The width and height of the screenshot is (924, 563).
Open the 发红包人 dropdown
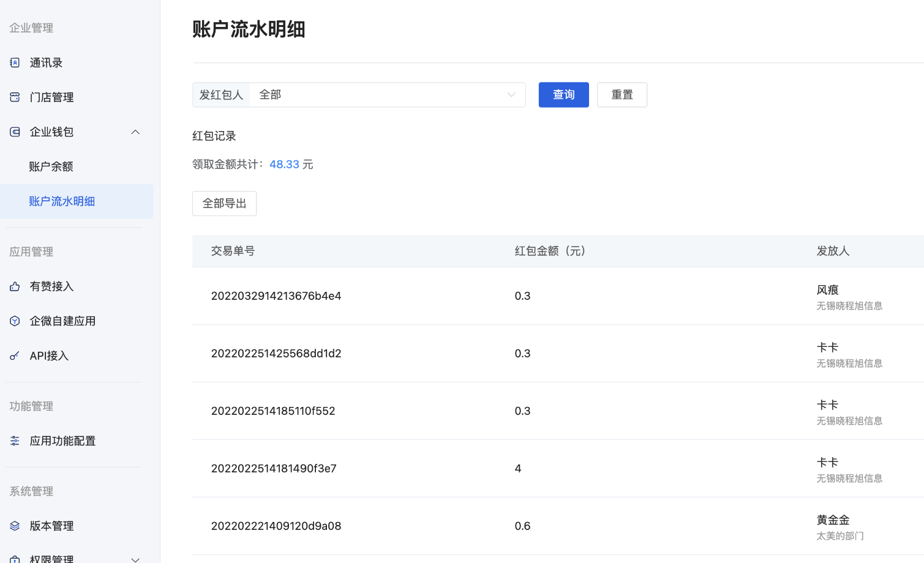[388, 95]
